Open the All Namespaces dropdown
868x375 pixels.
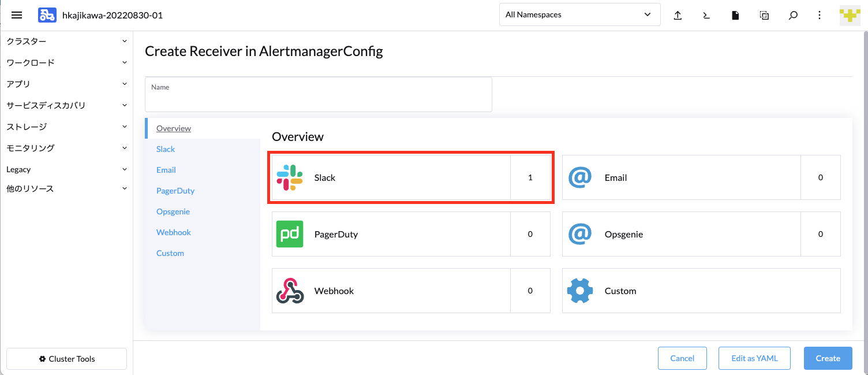coord(579,15)
